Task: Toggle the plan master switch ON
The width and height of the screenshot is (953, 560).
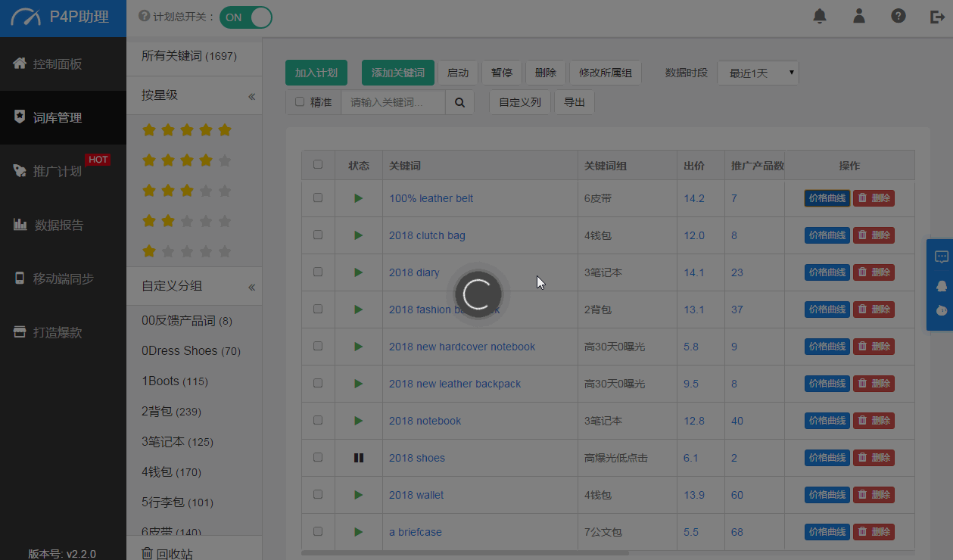Action: click(246, 17)
